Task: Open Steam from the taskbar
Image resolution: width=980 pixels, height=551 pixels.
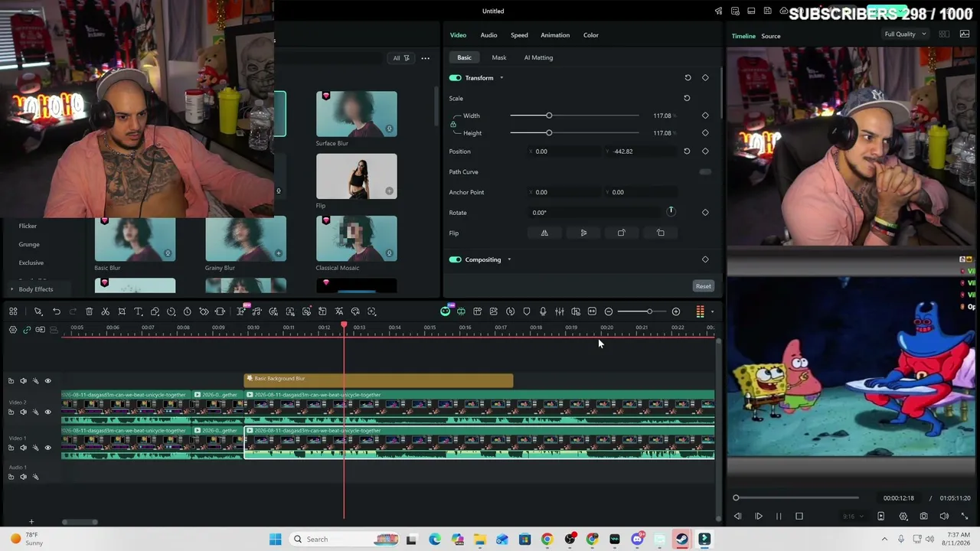Action: [x=681, y=540]
